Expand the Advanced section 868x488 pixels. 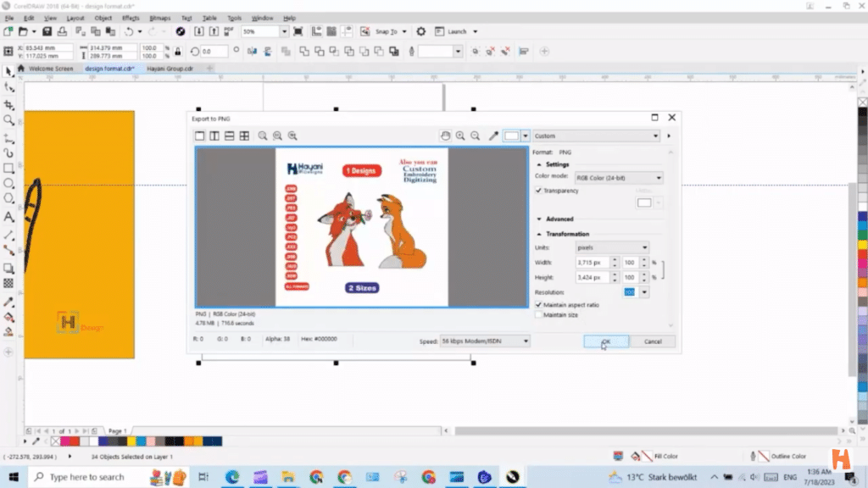click(x=539, y=219)
